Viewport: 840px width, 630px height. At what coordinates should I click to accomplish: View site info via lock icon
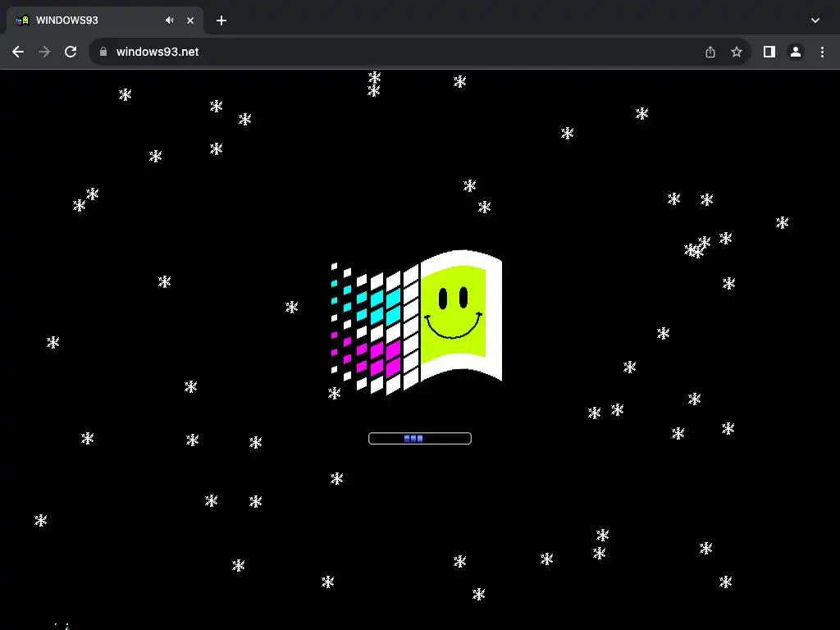103,52
